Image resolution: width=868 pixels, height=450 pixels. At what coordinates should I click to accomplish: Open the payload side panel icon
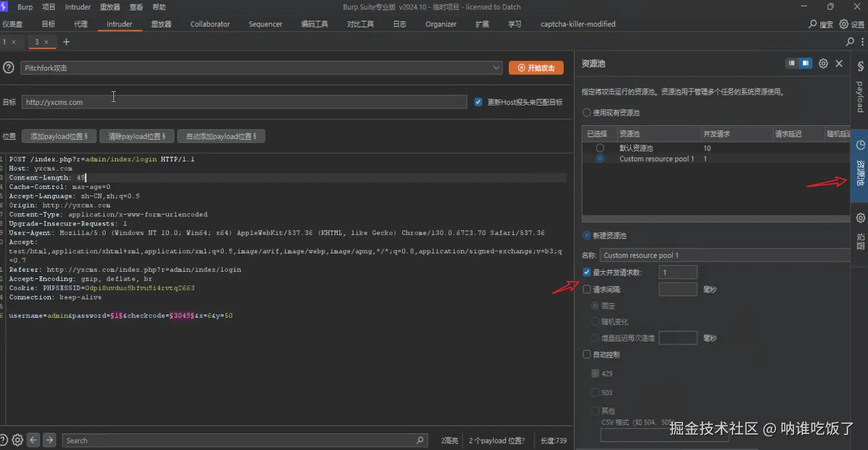860,67
